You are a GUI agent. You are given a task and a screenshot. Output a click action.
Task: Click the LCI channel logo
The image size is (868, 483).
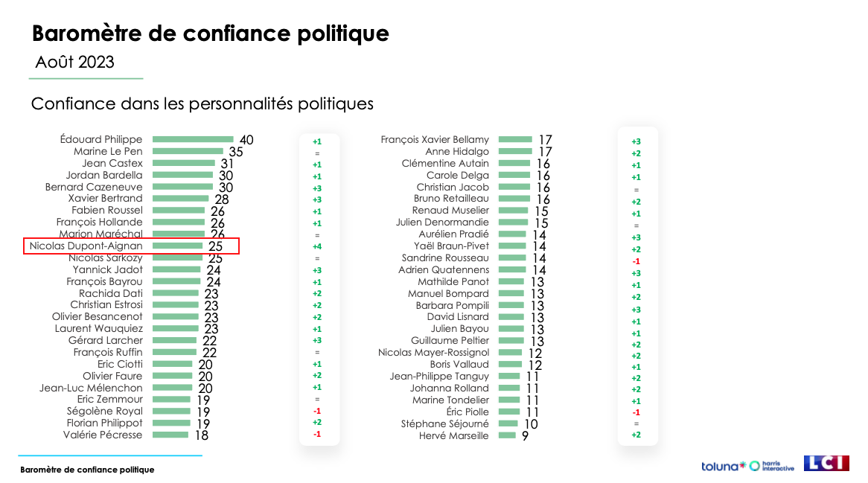click(x=826, y=464)
